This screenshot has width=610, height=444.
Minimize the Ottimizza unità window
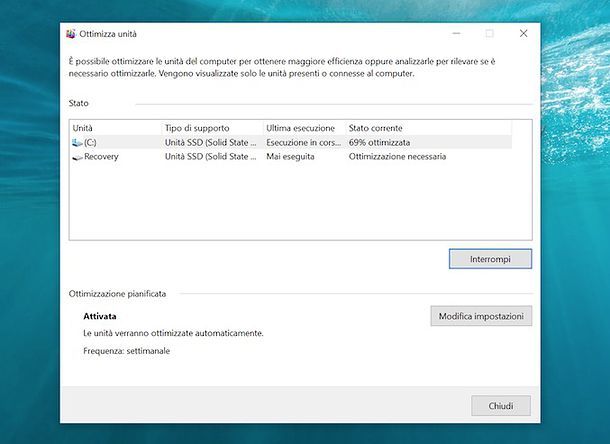457,33
